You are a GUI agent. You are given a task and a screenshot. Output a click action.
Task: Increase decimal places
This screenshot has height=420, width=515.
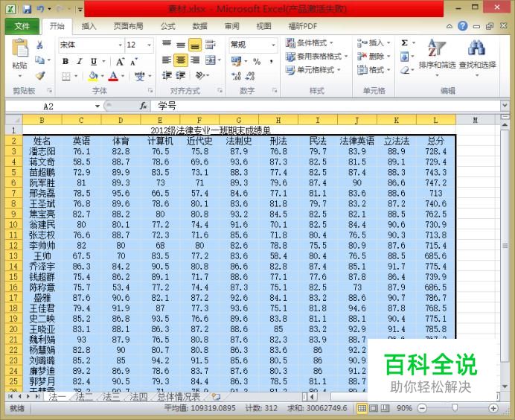236,76
